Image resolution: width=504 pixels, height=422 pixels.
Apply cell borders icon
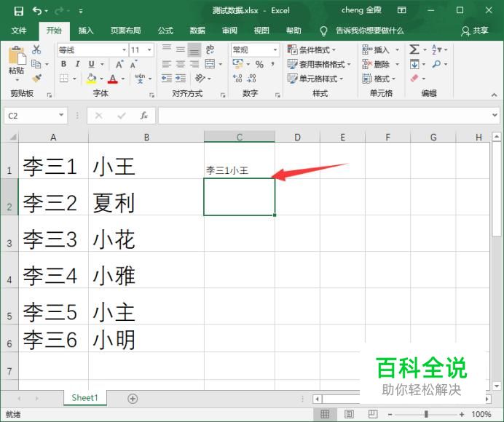pyautogui.click(x=64, y=79)
